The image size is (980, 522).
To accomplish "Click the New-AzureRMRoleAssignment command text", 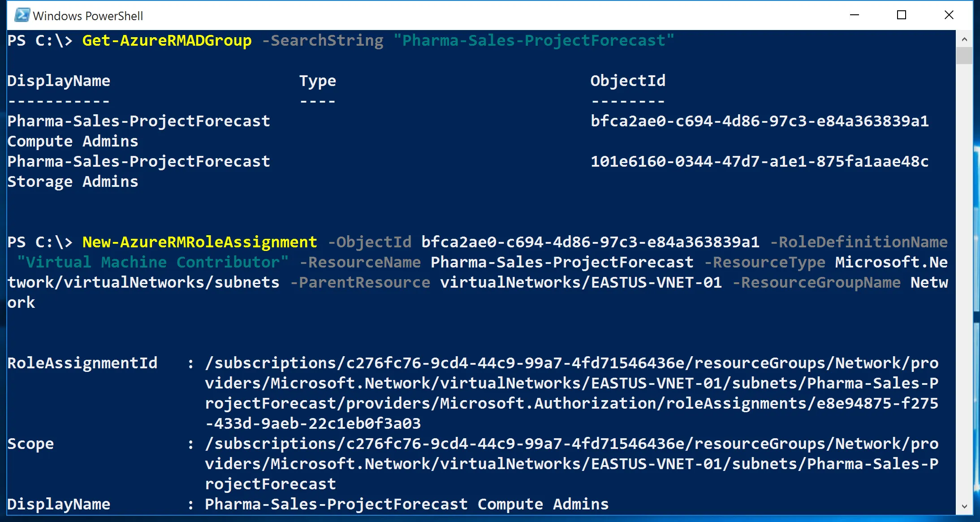I will [199, 242].
